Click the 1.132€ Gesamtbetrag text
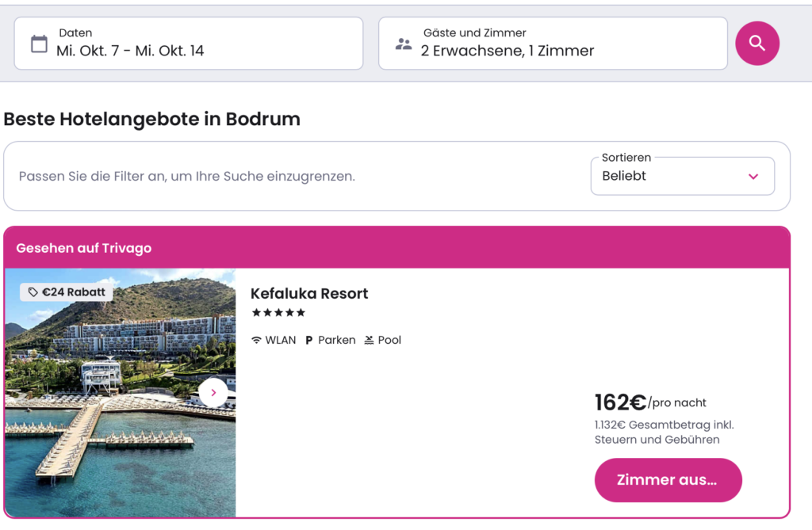Image resolution: width=812 pixels, height=530 pixels. (x=665, y=433)
